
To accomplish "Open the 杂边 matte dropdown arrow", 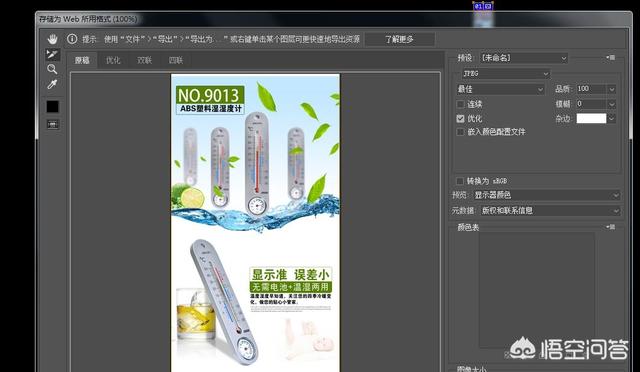I will tap(611, 118).
